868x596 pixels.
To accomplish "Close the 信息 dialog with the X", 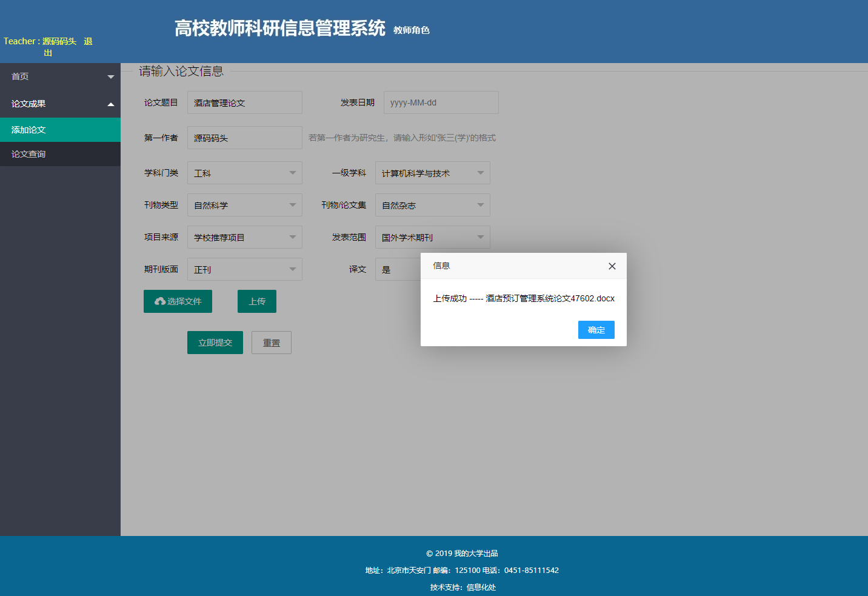I will tap(612, 266).
